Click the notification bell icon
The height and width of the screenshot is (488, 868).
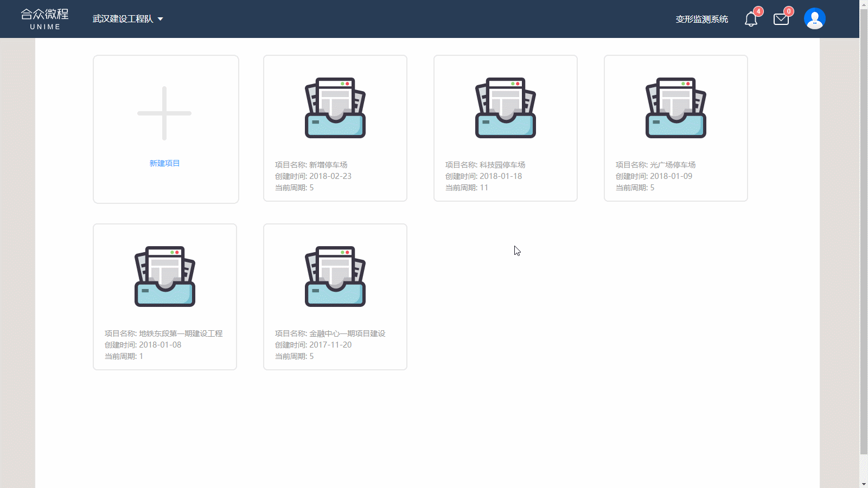point(751,20)
